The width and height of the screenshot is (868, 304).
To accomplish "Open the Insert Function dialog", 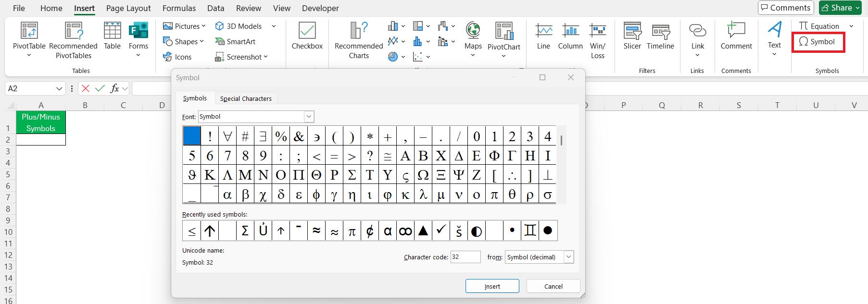I will point(114,88).
